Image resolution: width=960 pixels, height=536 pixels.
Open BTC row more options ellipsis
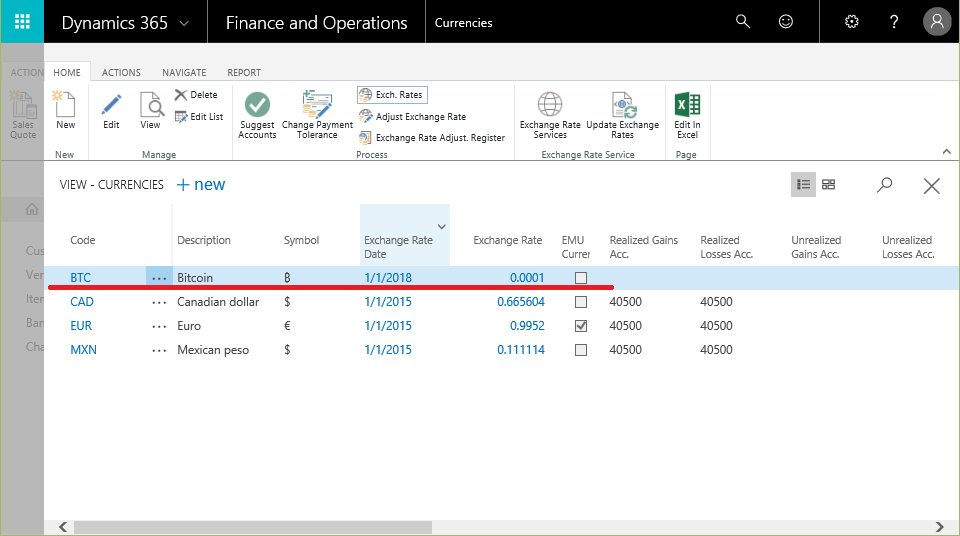(x=159, y=278)
